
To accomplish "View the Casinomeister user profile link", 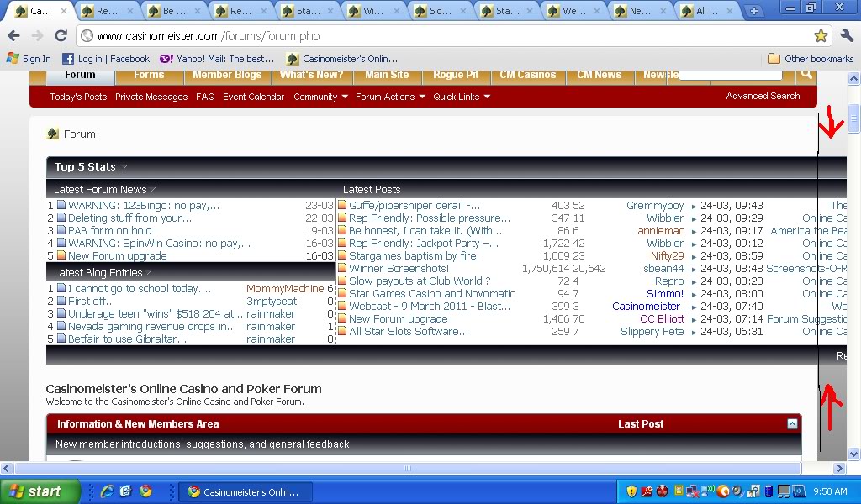I will (x=647, y=307).
